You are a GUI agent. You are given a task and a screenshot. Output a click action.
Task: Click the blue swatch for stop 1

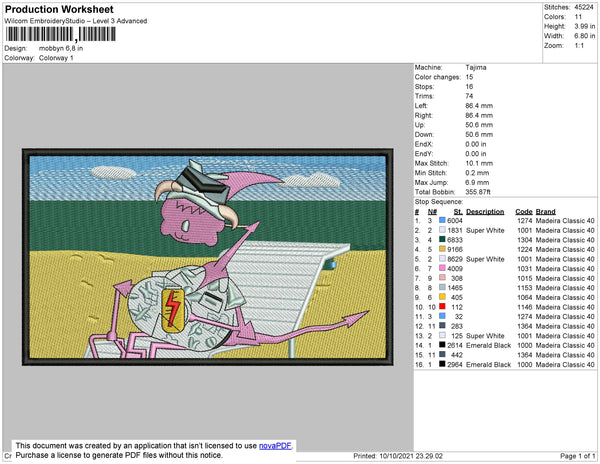coord(442,220)
